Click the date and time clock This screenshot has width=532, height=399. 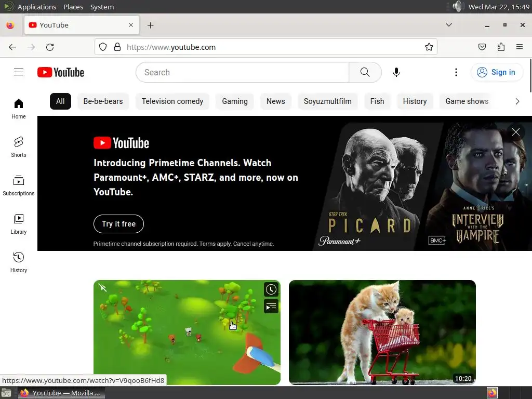point(499,7)
